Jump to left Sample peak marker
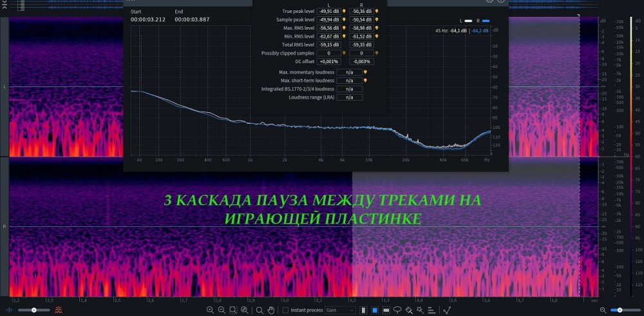 (x=344, y=19)
